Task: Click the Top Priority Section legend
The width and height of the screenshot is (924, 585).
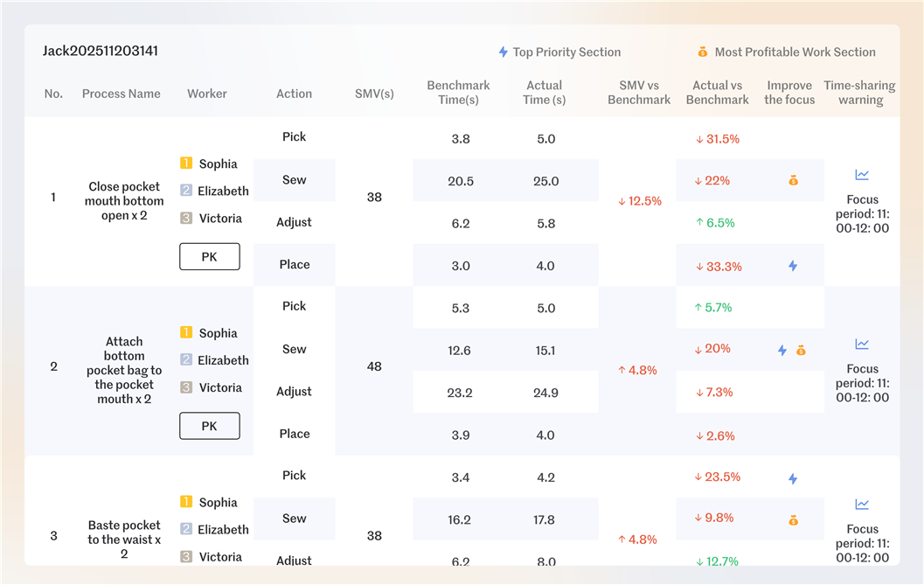Action: pyautogui.click(x=559, y=52)
